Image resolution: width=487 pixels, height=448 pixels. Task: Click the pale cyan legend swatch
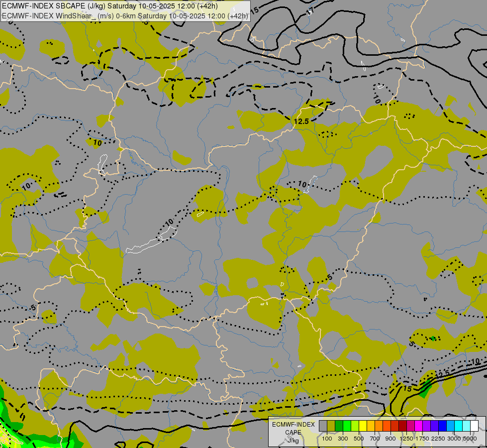(467, 426)
